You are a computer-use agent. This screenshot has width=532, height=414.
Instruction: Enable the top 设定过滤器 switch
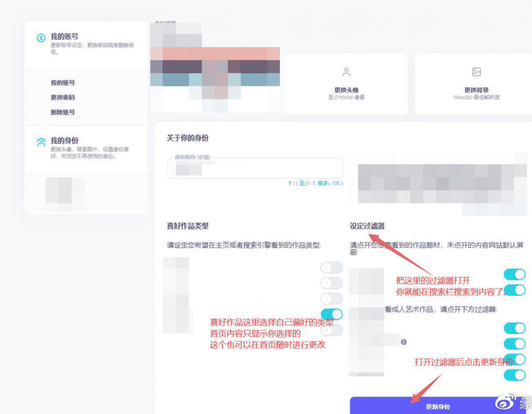[514, 275]
